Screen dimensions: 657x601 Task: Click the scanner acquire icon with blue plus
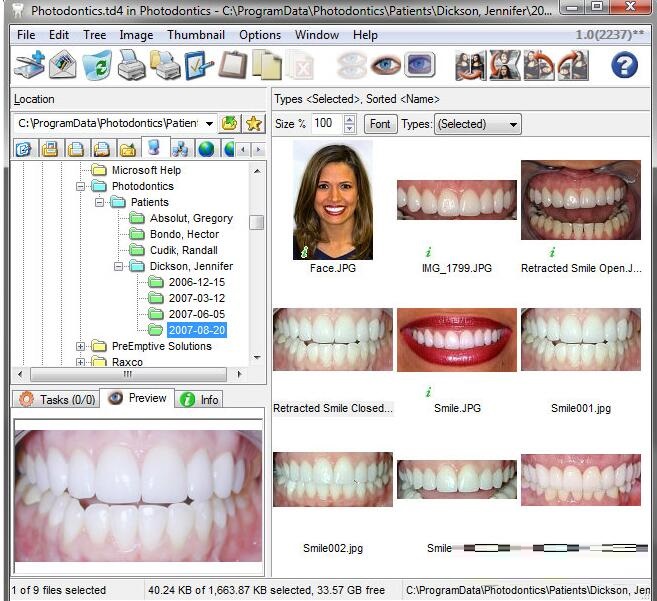tap(29, 65)
